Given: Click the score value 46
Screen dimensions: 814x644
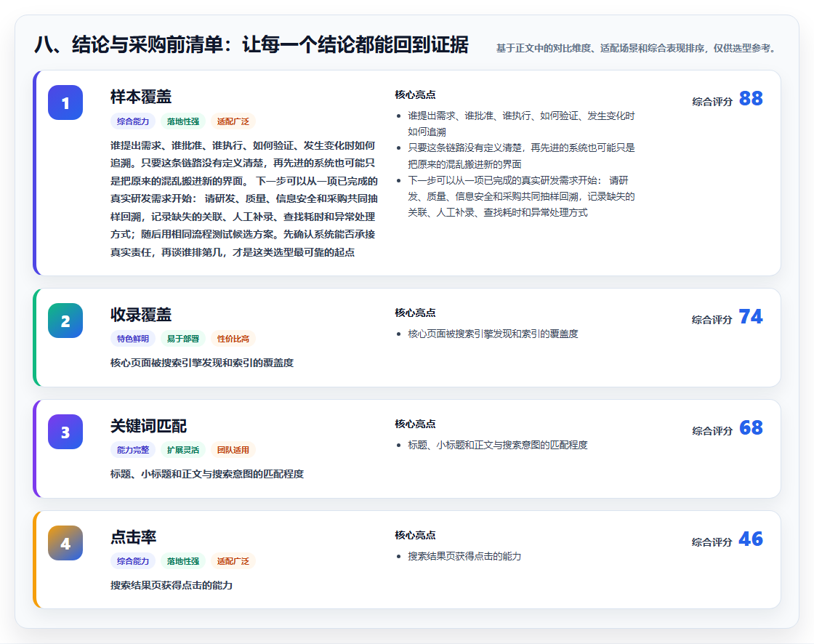Looking at the screenshot, I should [x=751, y=539].
